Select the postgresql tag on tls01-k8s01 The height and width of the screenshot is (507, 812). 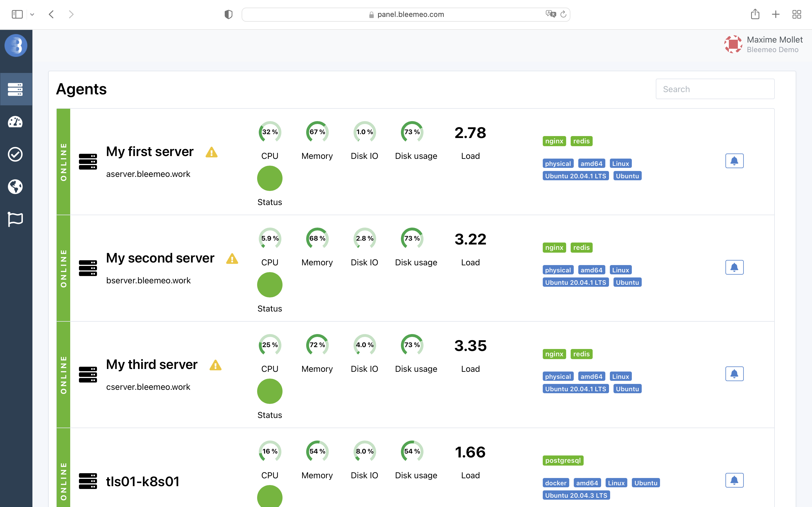(x=563, y=461)
